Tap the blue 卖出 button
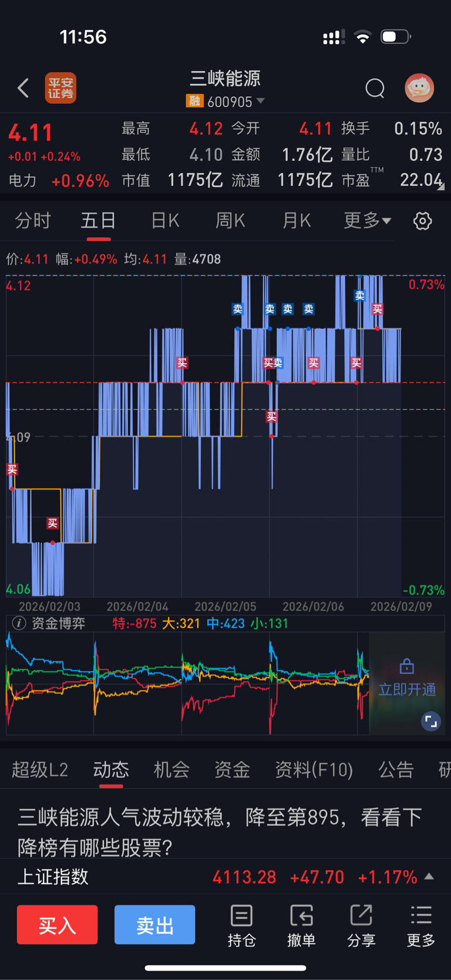 [x=154, y=925]
